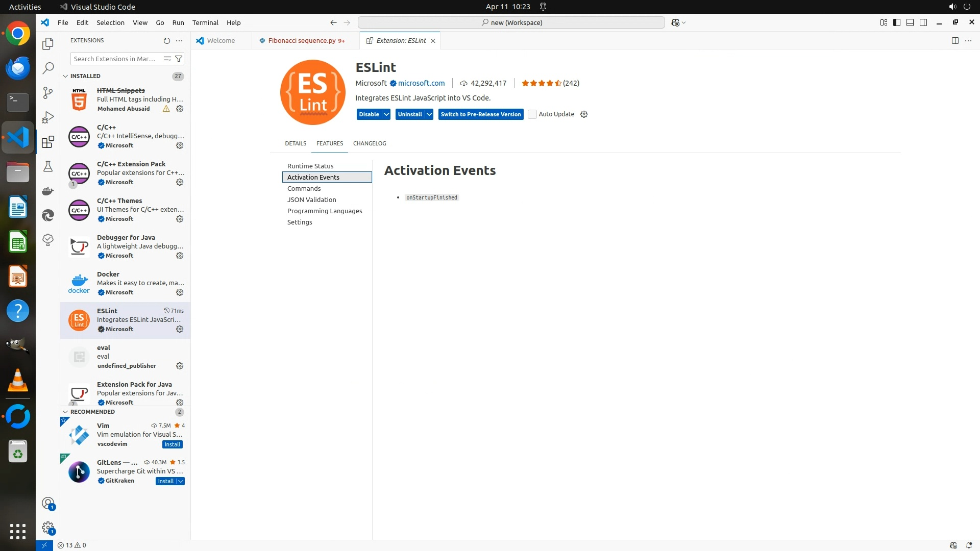Open the Terminal menu
The width and height of the screenshot is (980, 551).
(205, 22)
